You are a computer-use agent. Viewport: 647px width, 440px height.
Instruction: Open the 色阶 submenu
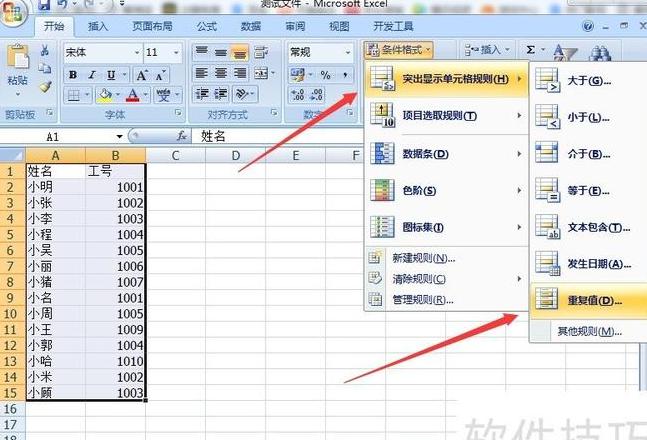446,190
